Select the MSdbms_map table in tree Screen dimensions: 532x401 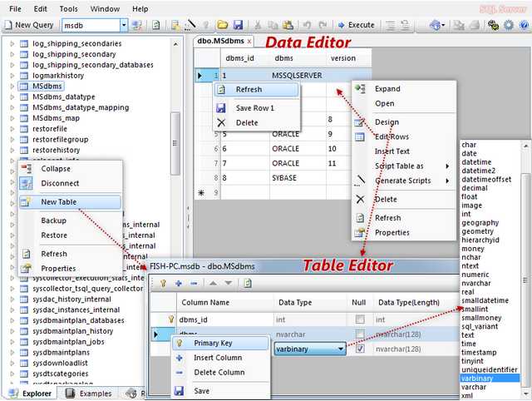click(x=57, y=118)
